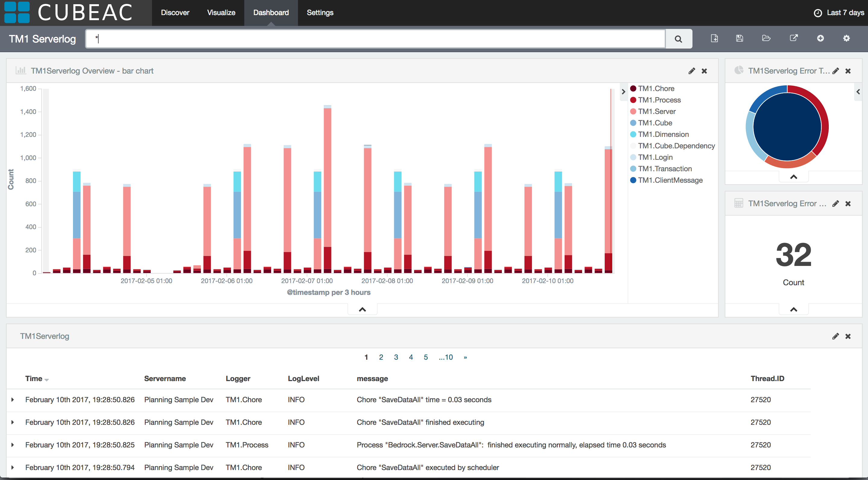Image resolution: width=868 pixels, height=480 pixels.
Task: Go to table page 3
Action: pos(396,357)
